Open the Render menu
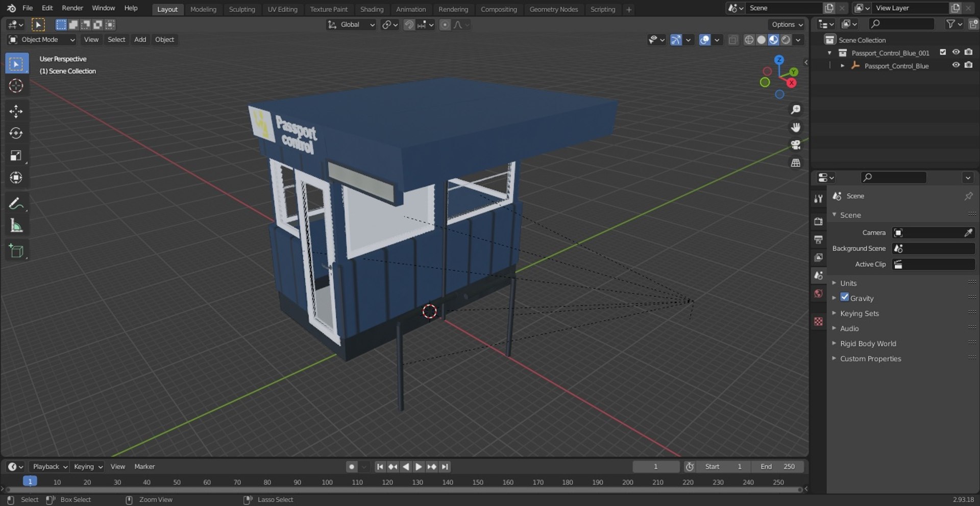The image size is (980, 506). click(x=72, y=8)
